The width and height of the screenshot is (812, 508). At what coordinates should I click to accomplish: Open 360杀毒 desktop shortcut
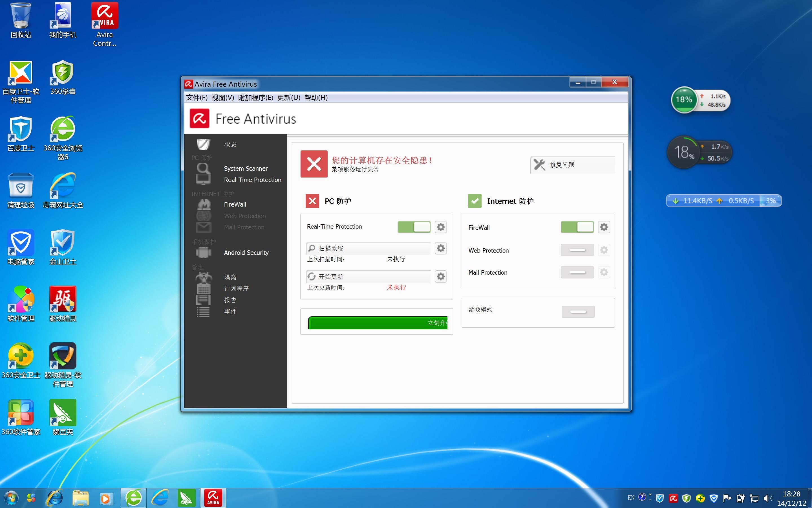coord(63,78)
